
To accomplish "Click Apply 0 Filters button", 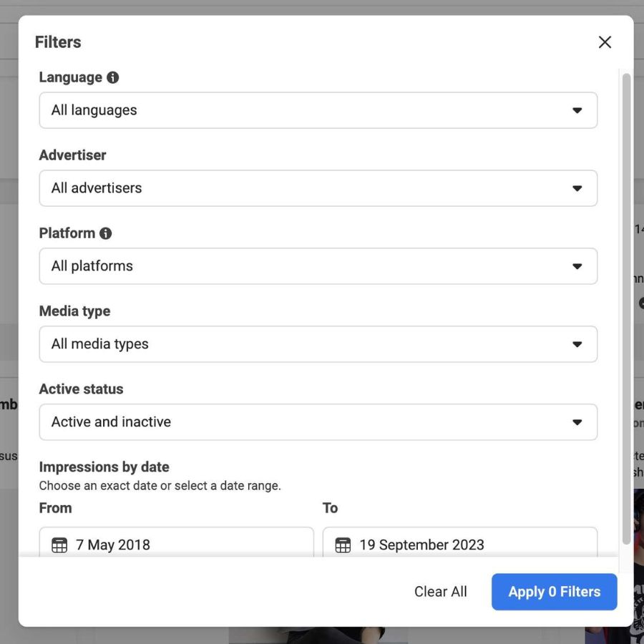I will point(554,592).
